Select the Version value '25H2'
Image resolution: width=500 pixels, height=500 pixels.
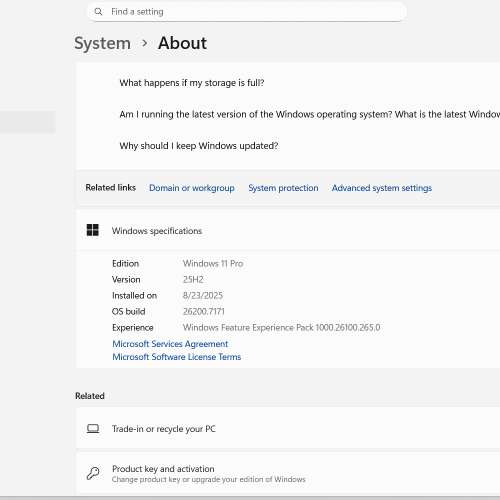pyautogui.click(x=193, y=279)
